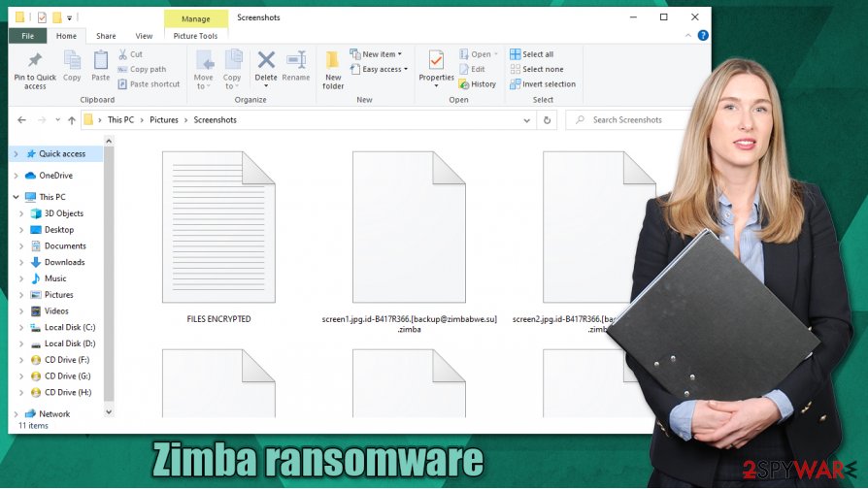
Task: Select the screen1.jpg .zimba file
Action: (409, 243)
